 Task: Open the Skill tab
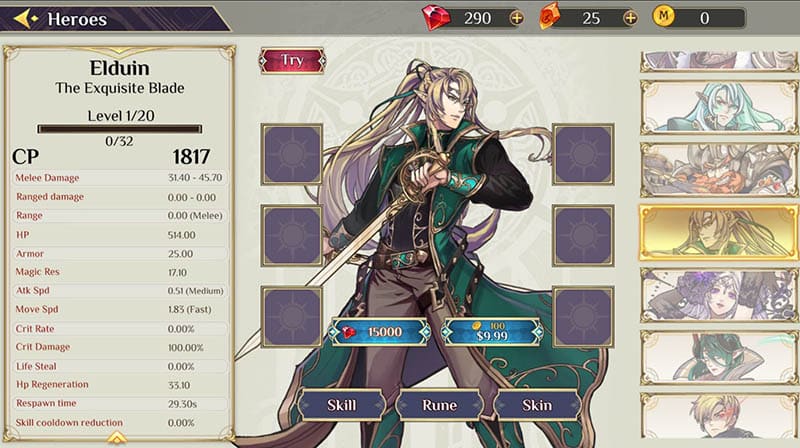tap(342, 405)
